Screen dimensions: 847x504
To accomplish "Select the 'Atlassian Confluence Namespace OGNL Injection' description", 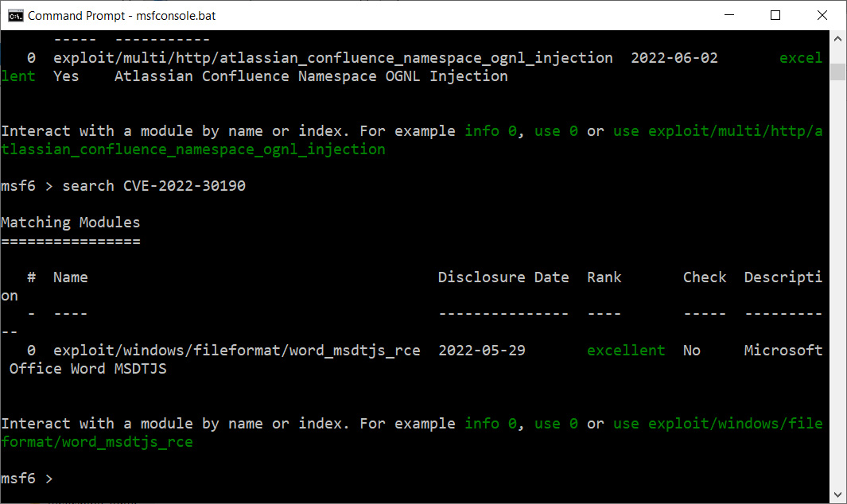I will [x=312, y=76].
